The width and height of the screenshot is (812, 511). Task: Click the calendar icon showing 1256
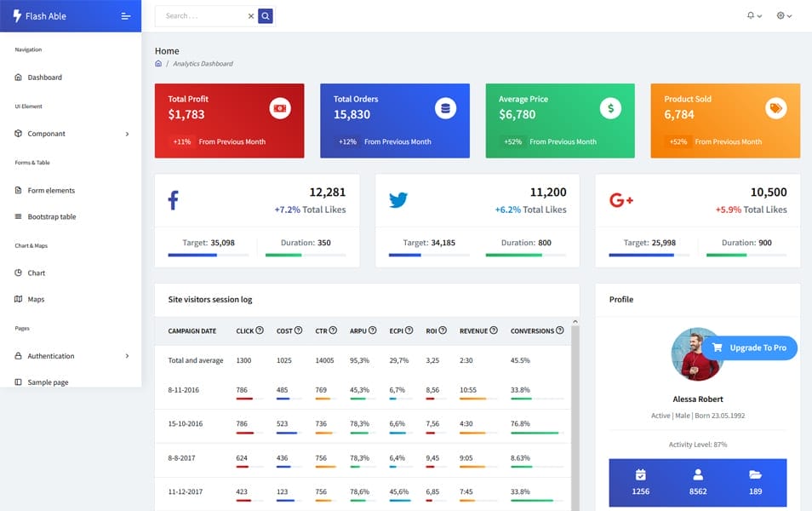640,475
